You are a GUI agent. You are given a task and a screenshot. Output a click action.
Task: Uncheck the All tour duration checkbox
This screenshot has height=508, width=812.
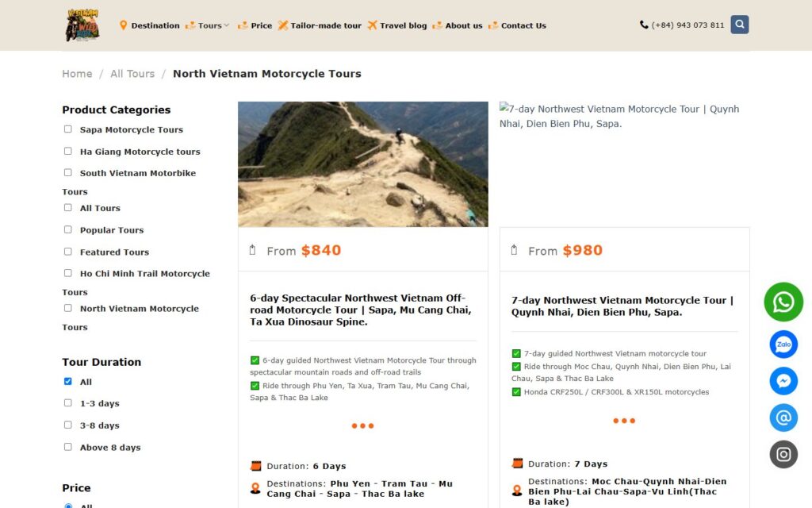(68, 382)
